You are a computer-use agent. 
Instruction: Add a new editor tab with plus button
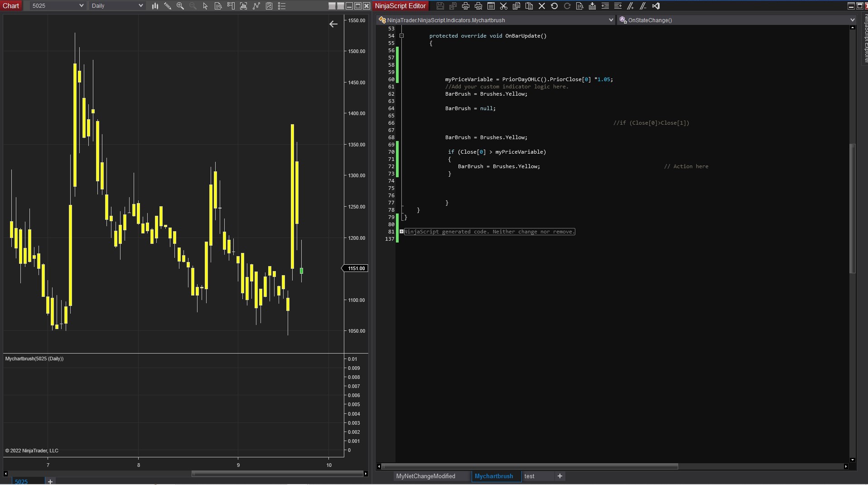pos(560,476)
